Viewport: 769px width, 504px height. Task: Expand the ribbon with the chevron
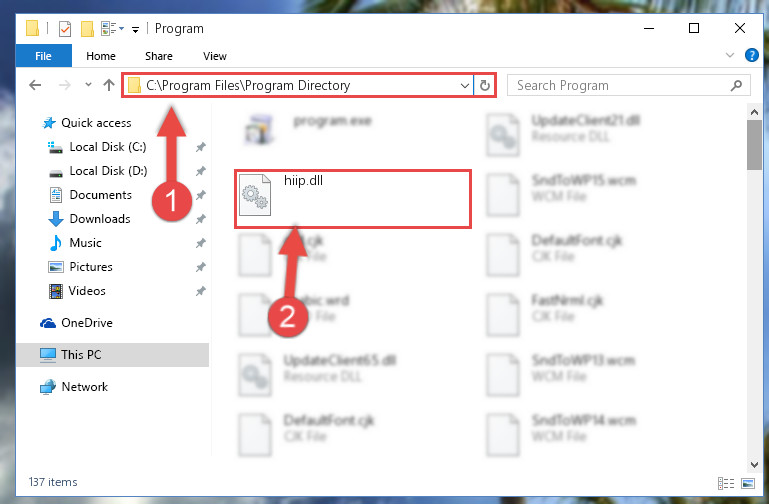tap(730, 55)
